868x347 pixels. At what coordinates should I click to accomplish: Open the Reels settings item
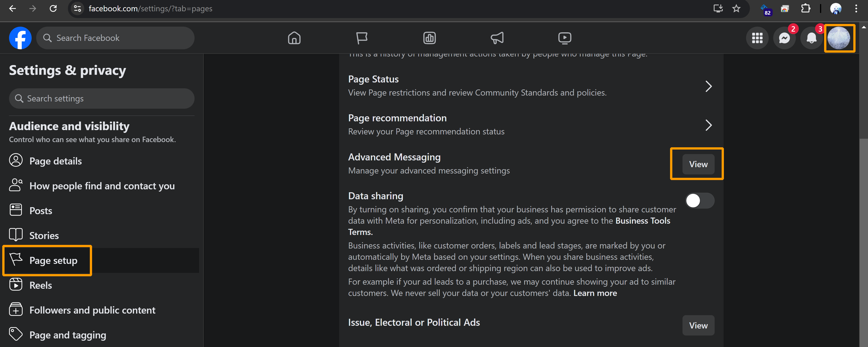40,285
